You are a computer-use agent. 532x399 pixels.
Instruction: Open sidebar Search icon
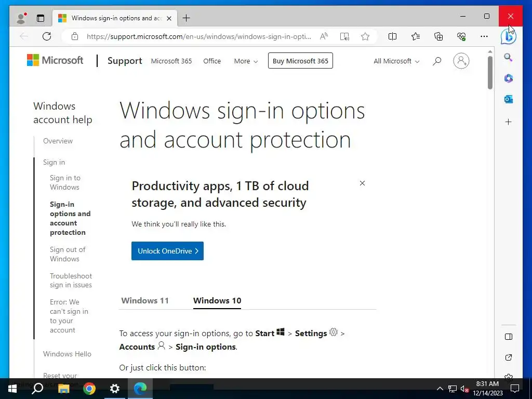(x=508, y=57)
